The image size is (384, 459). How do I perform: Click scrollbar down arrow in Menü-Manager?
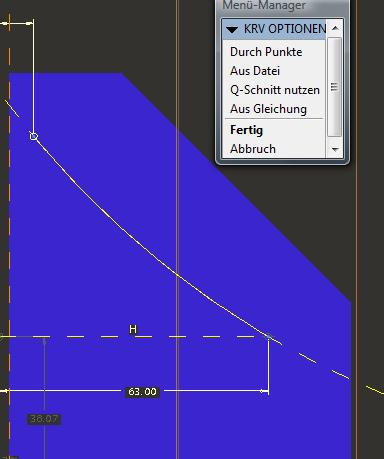tap(335, 150)
